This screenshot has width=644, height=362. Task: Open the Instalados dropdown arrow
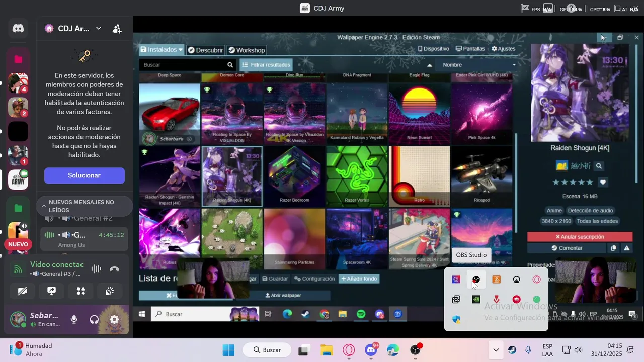point(181,50)
